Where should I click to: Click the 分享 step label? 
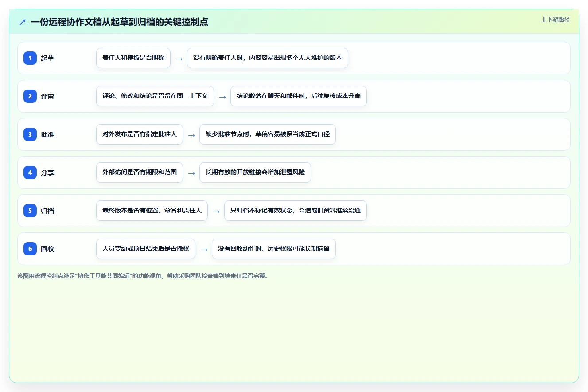click(x=47, y=172)
